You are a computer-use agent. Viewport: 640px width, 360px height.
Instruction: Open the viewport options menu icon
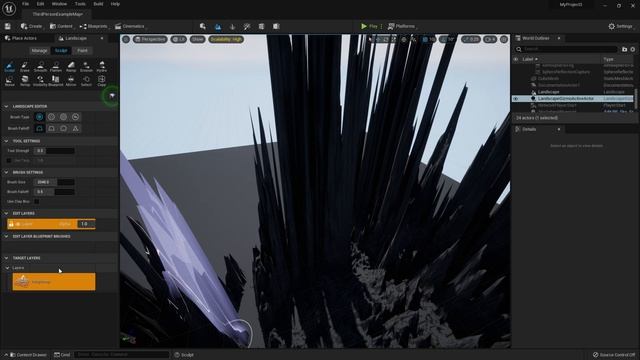[126, 39]
